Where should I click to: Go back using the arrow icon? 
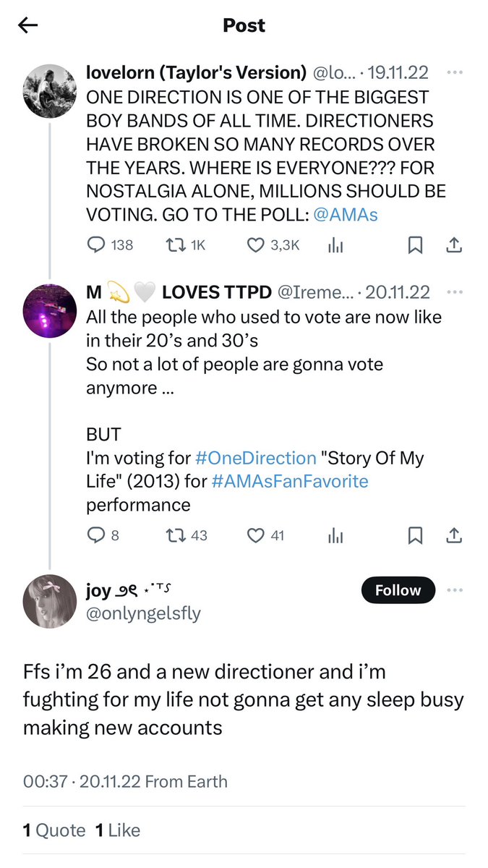point(27,25)
